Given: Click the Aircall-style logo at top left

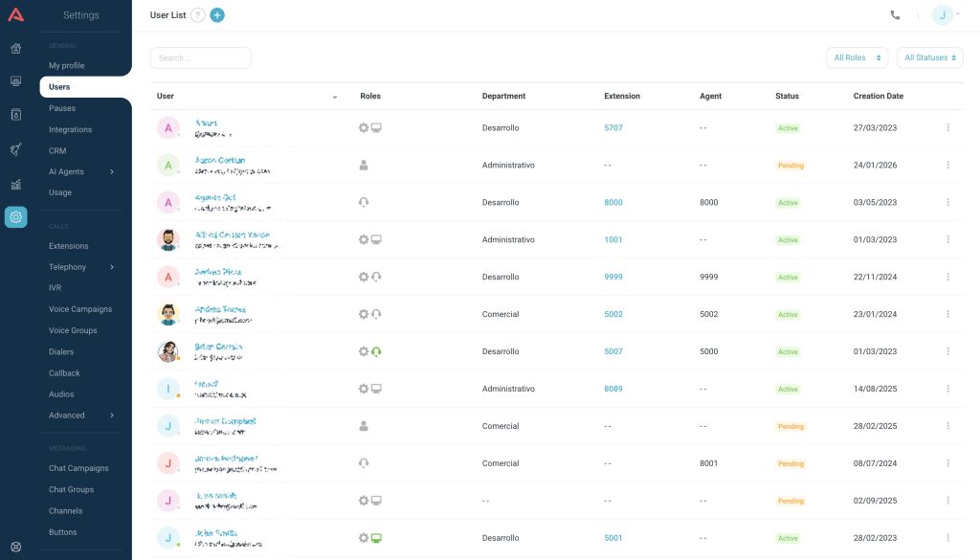Looking at the screenshot, I should click(x=16, y=14).
